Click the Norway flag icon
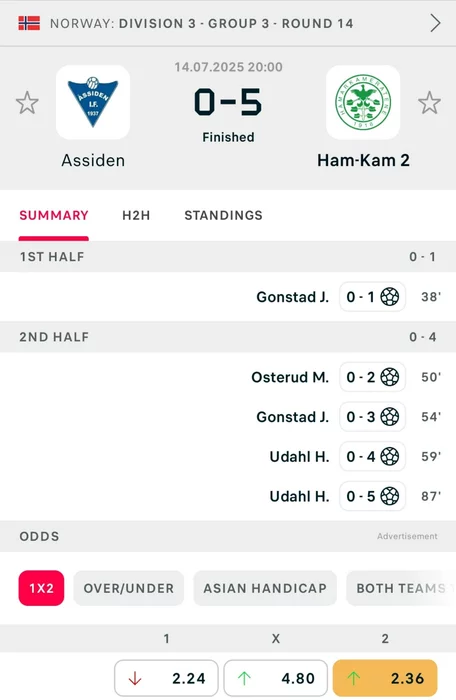The height and width of the screenshot is (700, 456). (29, 23)
